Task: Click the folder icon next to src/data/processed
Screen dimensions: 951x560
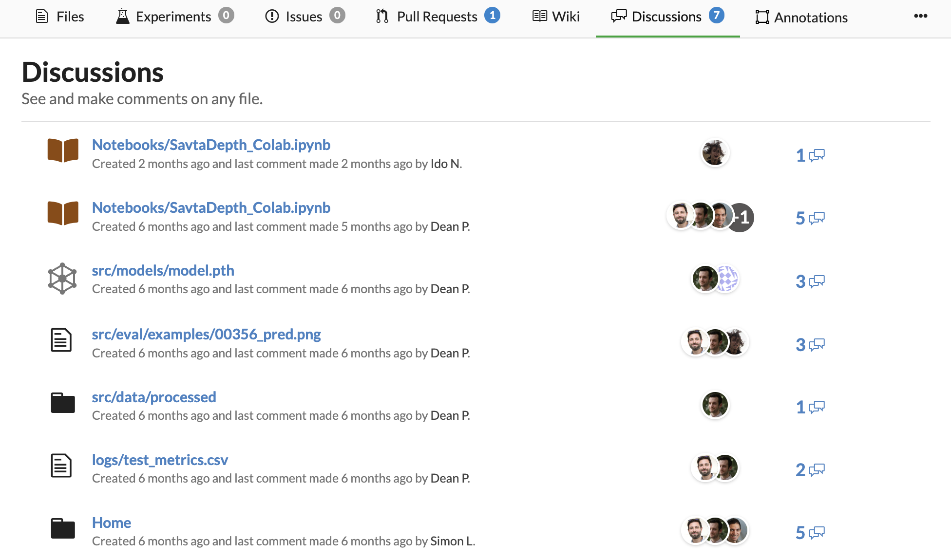Action: click(62, 403)
